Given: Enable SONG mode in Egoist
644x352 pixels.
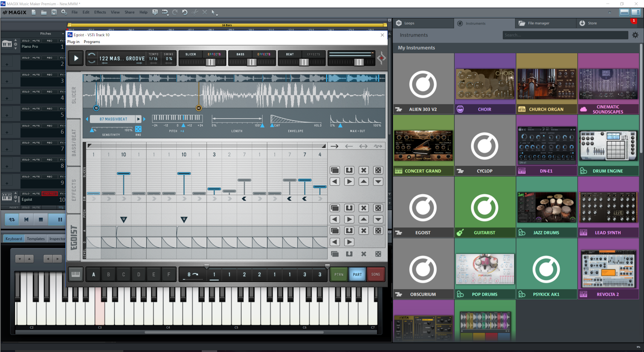Looking at the screenshot, I should coord(376,274).
